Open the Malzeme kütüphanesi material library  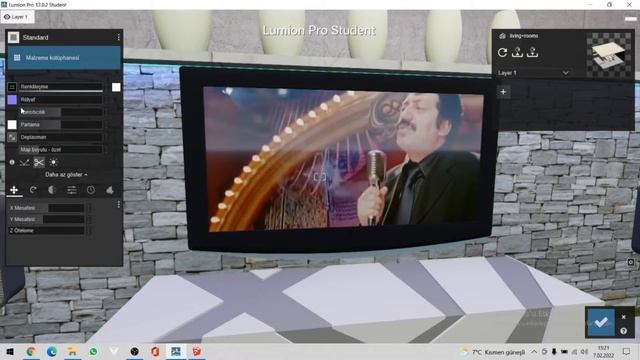tap(64, 58)
